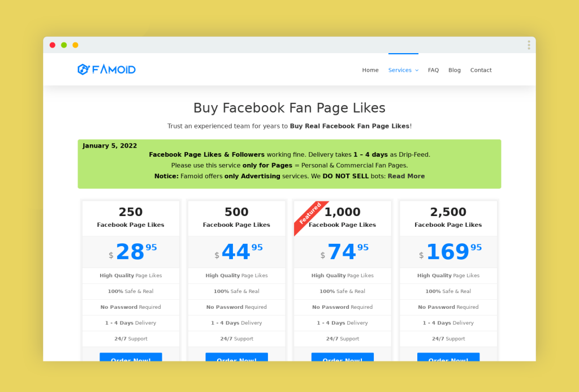
Task: Order the 1,000 likes package
Action: [x=342, y=357]
